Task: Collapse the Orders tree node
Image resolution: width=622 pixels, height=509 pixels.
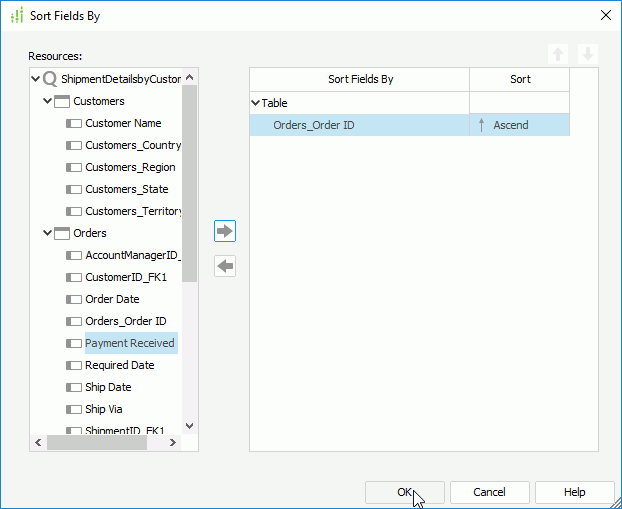Action: [47, 233]
